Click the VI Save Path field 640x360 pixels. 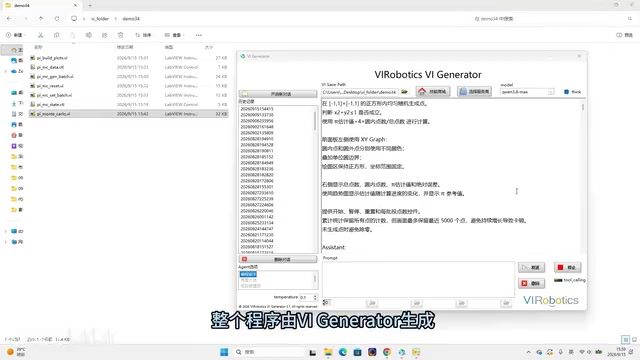[x=359, y=92]
